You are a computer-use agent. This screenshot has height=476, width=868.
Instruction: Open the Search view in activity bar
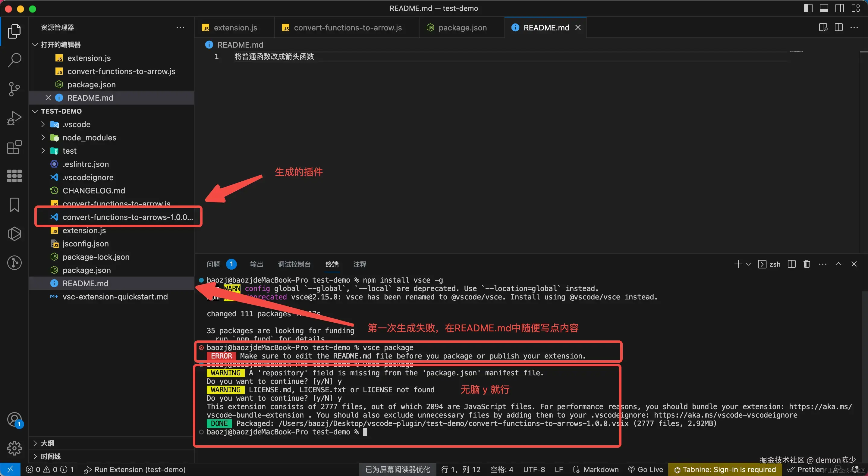[14, 60]
